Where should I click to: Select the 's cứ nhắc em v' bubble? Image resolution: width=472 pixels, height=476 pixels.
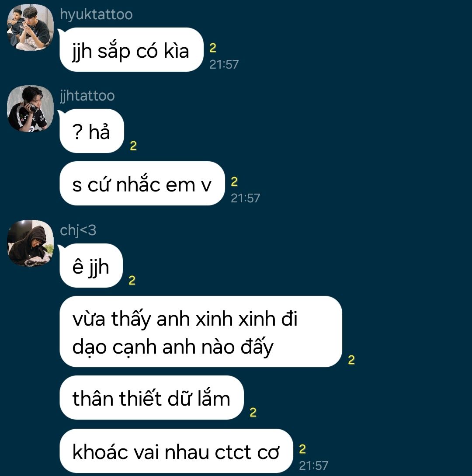pyautogui.click(x=142, y=183)
